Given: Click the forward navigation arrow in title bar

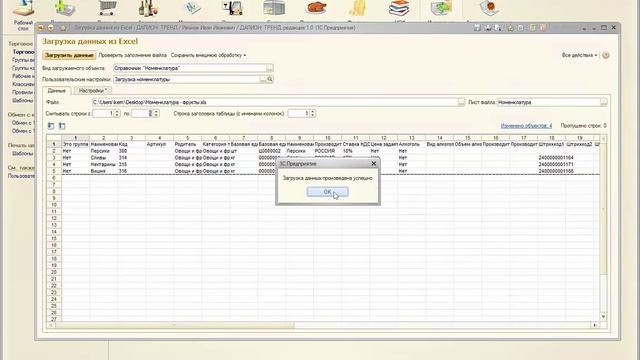Looking at the screenshot, I should click(x=51, y=28).
